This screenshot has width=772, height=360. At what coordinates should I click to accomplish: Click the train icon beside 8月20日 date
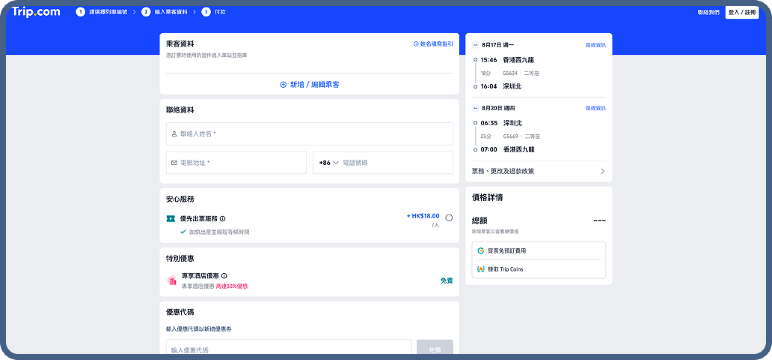(x=475, y=108)
